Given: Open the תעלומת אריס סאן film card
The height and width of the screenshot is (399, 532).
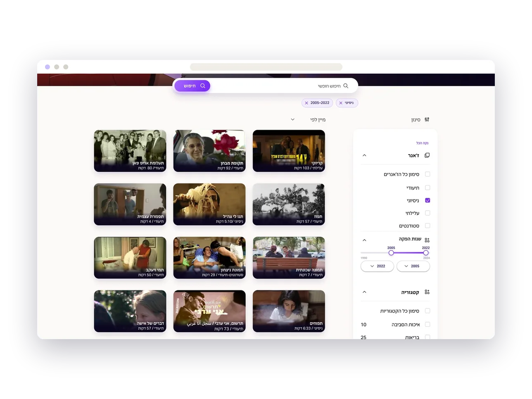Looking at the screenshot, I should pyautogui.click(x=130, y=151).
